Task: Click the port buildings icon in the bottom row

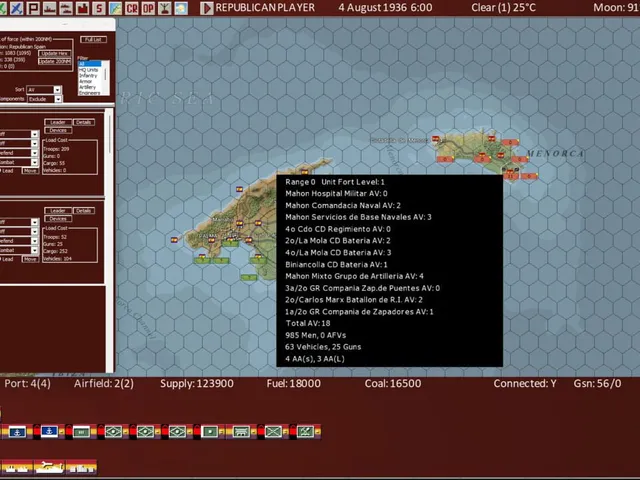Action: pos(81,467)
